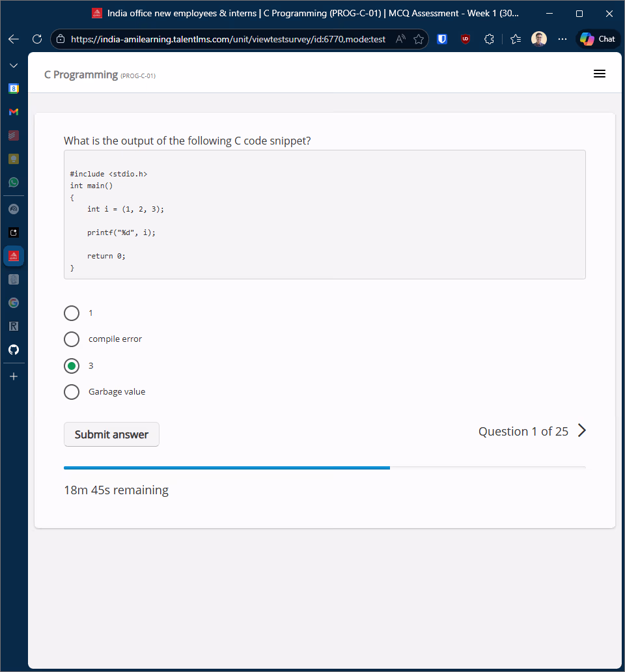This screenshot has height=672, width=625.
Task: Open the Gmail tab in sidebar
Action: click(x=14, y=112)
